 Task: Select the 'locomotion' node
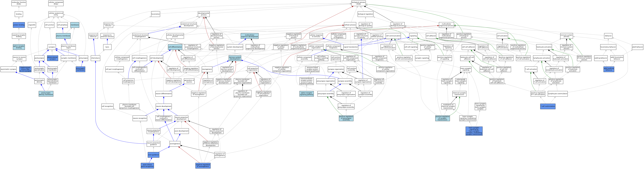[156, 14]
